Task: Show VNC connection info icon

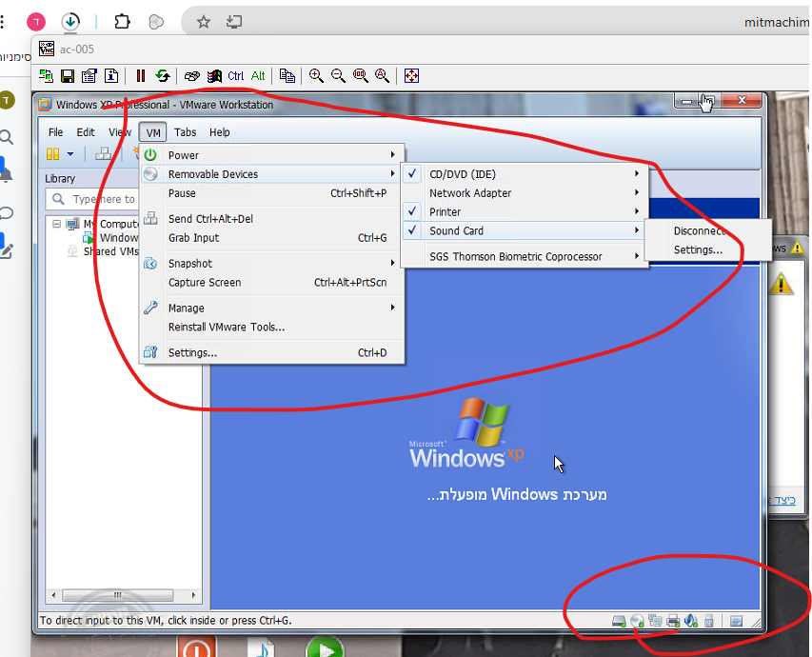Action: 111,76
